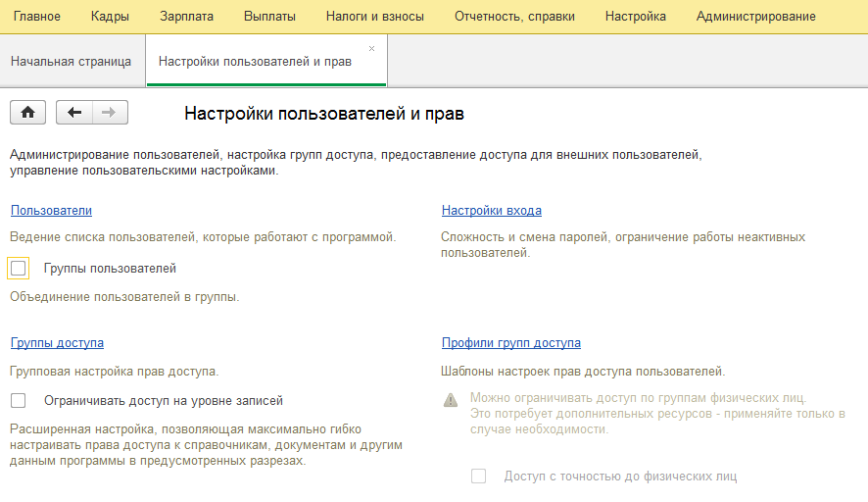Image resolution: width=868 pixels, height=502 pixels.
Task: Go forward with the right arrow
Action: point(110,113)
